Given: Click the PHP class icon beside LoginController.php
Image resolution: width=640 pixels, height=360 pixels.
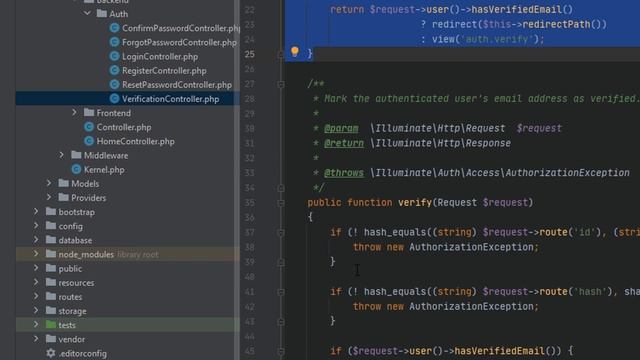Looking at the screenshot, I should (114, 56).
